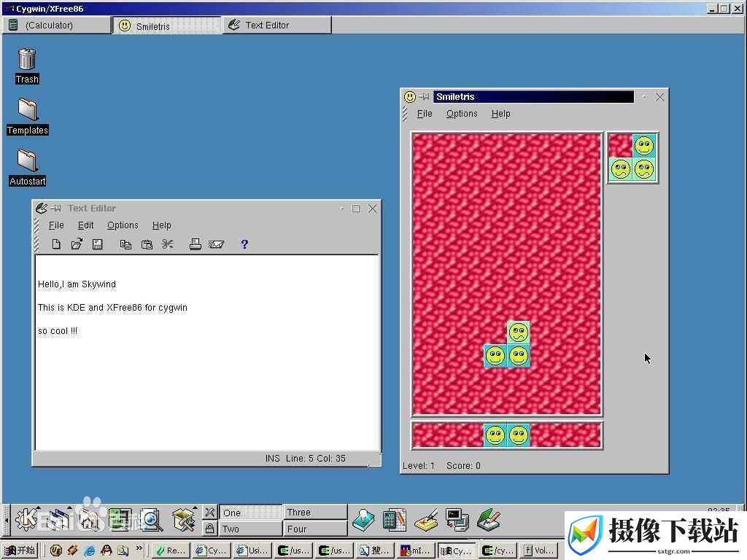Launch Internet Explorer from quick launch
The width and height of the screenshot is (747, 560).
coord(90,551)
